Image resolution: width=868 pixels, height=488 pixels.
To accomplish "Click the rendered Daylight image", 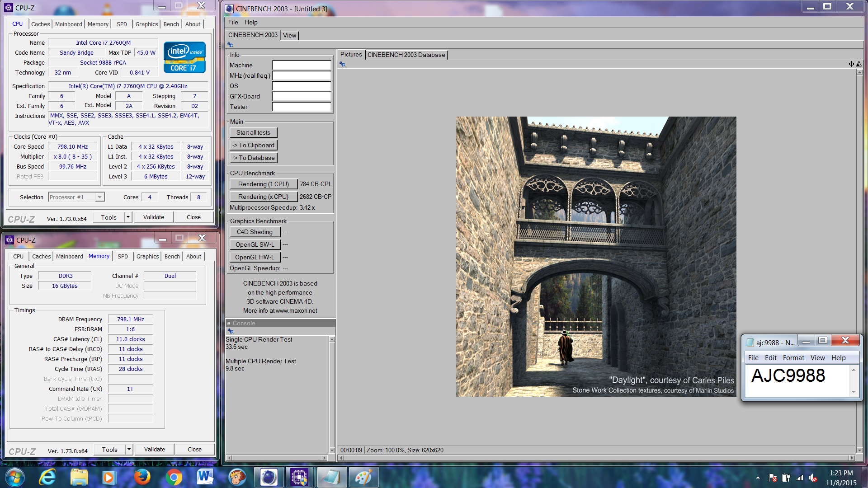I will (596, 257).
